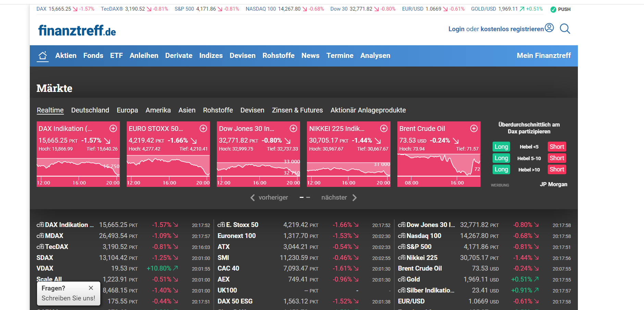
Task: Click Schreiben Sie uns! chat prompt
Action: click(69, 298)
